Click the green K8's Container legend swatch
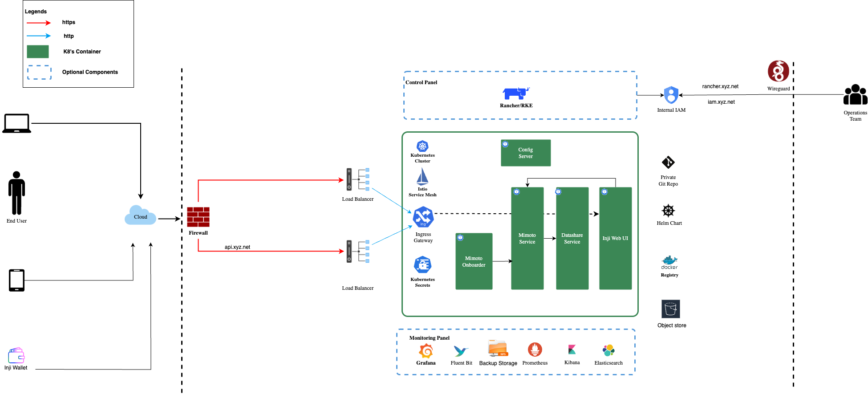The width and height of the screenshot is (868, 394). click(x=38, y=52)
